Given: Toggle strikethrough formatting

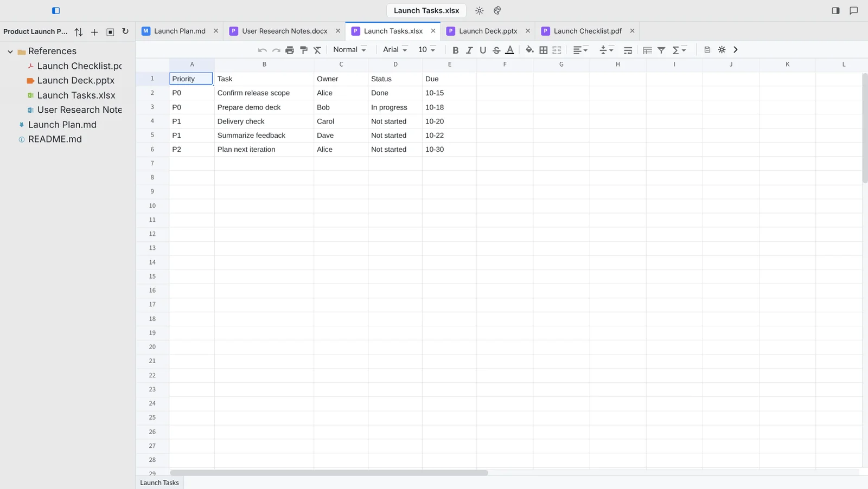Looking at the screenshot, I should point(496,50).
